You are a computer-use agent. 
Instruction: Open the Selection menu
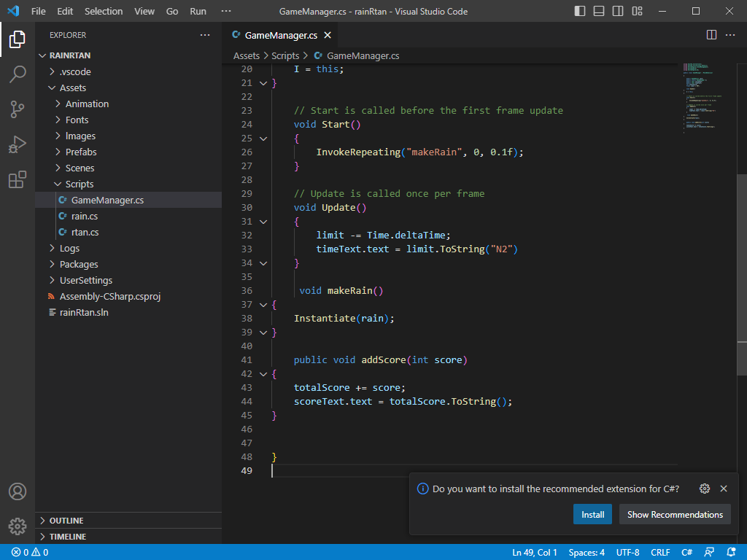click(104, 11)
